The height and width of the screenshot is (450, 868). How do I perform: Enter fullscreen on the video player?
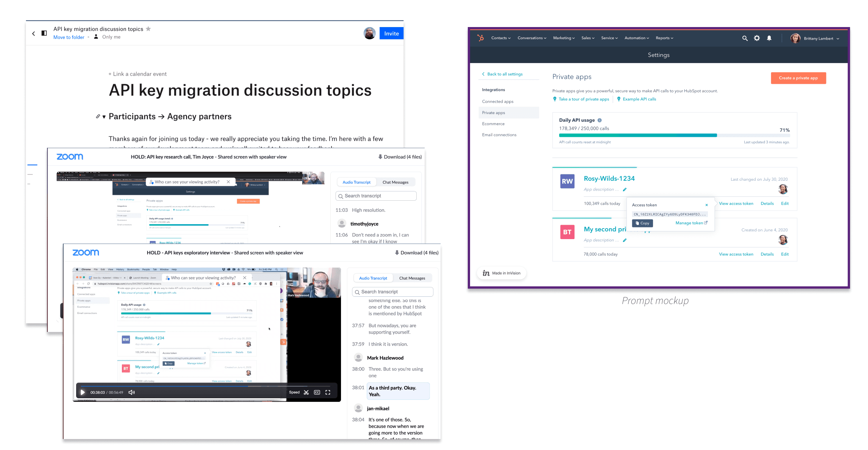point(328,392)
